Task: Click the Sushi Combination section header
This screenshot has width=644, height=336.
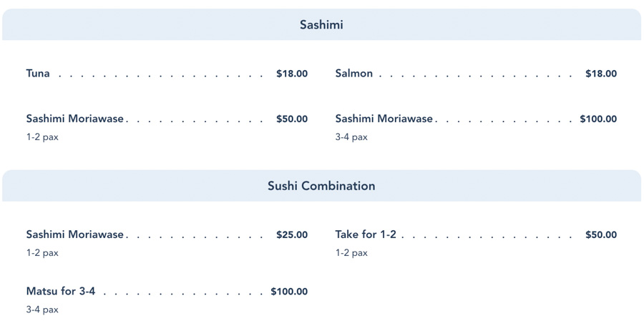Action: tap(321, 186)
